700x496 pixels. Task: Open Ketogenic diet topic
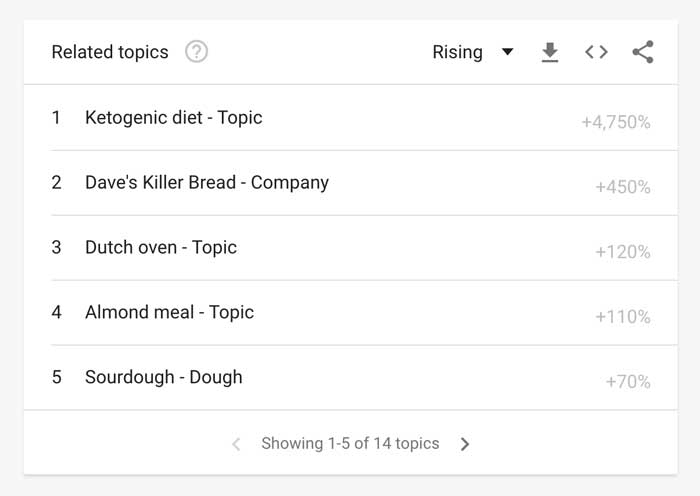[x=174, y=118]
